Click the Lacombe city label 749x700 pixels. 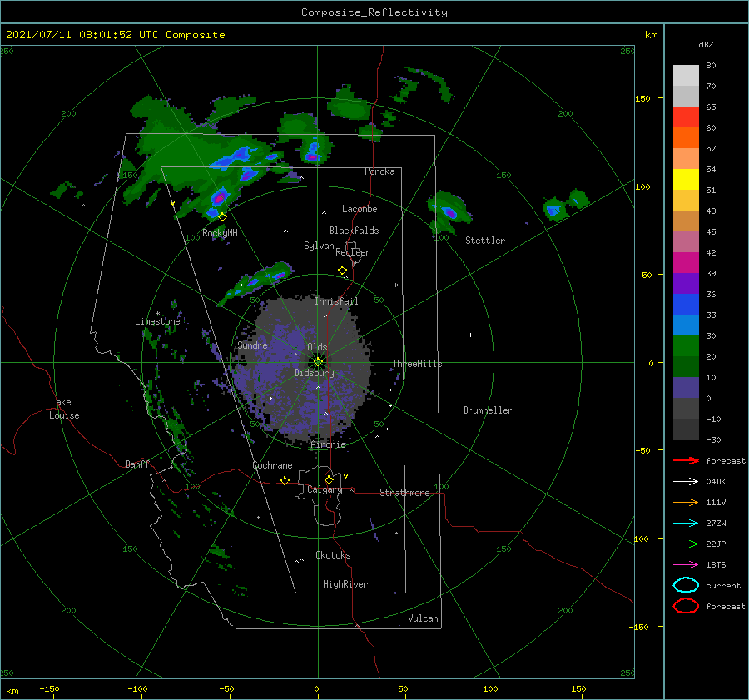point(360,209)
